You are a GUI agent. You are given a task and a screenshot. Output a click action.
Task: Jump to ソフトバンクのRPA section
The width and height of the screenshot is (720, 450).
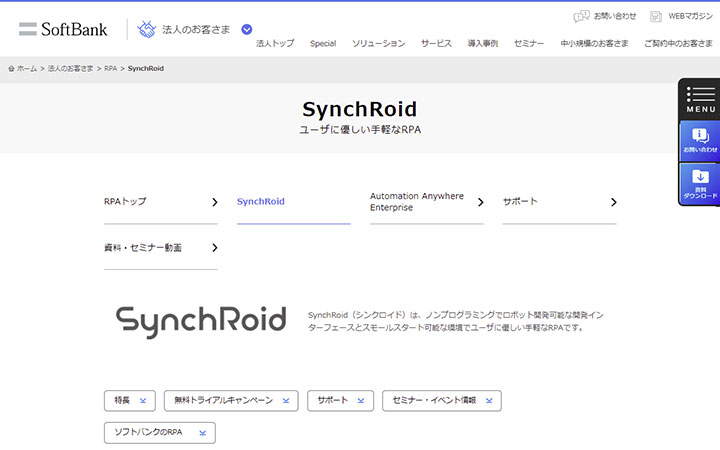(160, 433)
